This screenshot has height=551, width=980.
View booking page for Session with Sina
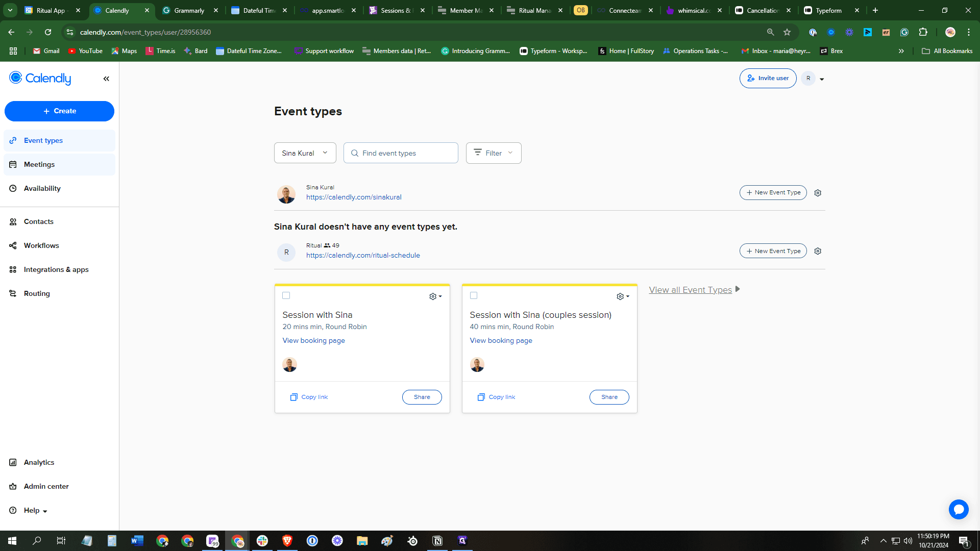(313, 340)
